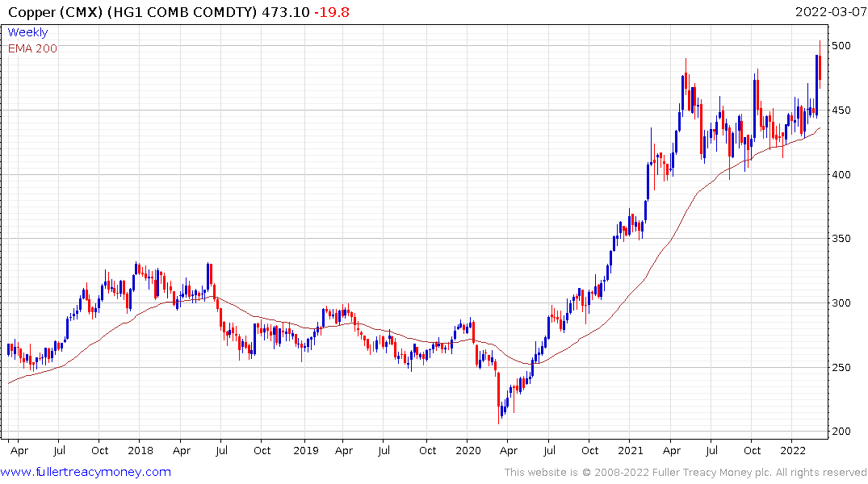
Task: Click the price change -19.8
Action: coord(332,12)
